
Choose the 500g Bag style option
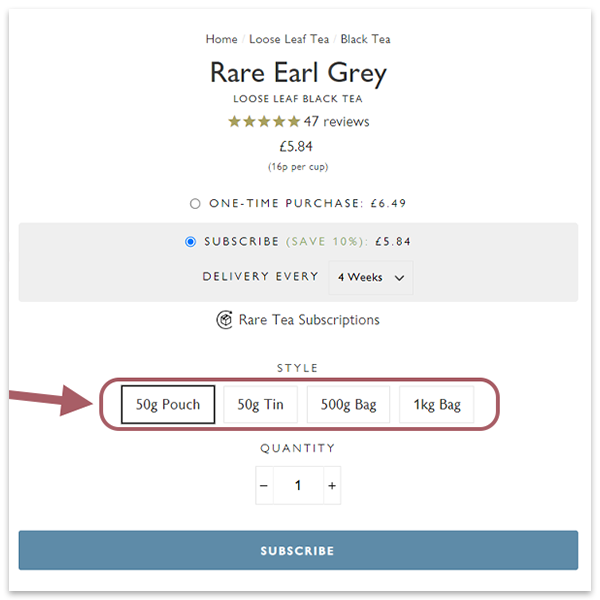click(348, 404)
